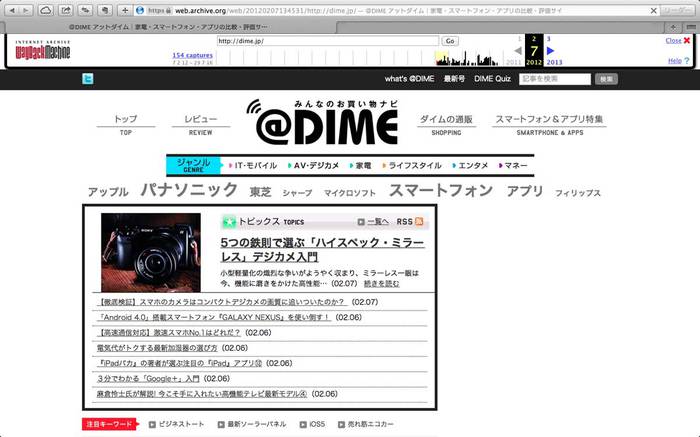
Task: Open article 麻倉怜士氏が解説 高機能テレビ
Action: click(x=202, y=394)
